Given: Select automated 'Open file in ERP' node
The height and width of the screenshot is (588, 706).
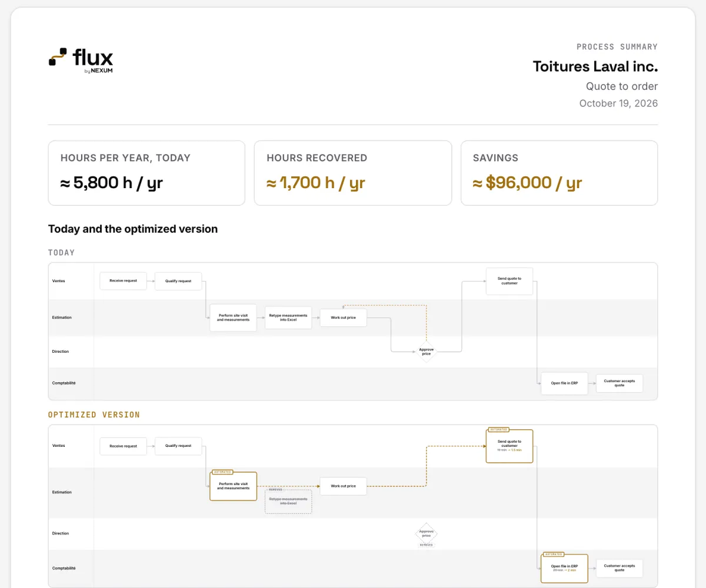Looking at the screenshot, I should [564, 569].
